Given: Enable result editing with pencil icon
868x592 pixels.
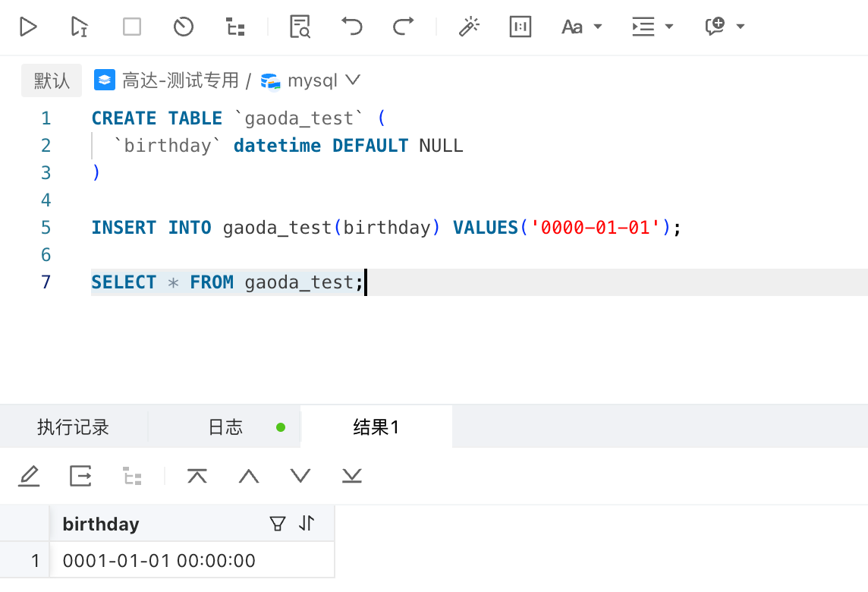Looking at the screenshot, I should (29, 476).
